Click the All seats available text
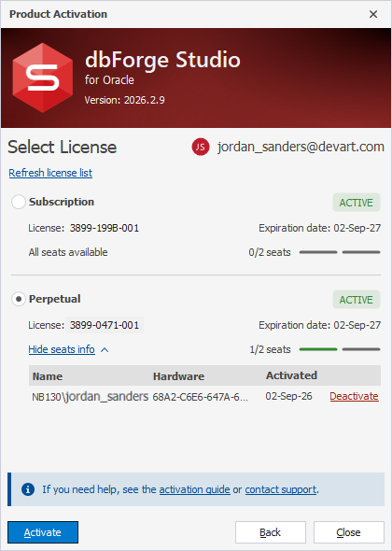This screenshot has width=392, height=551. 68,252
